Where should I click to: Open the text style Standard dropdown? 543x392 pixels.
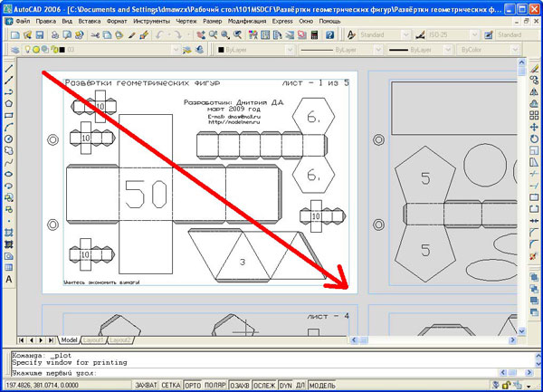(405, 35)
